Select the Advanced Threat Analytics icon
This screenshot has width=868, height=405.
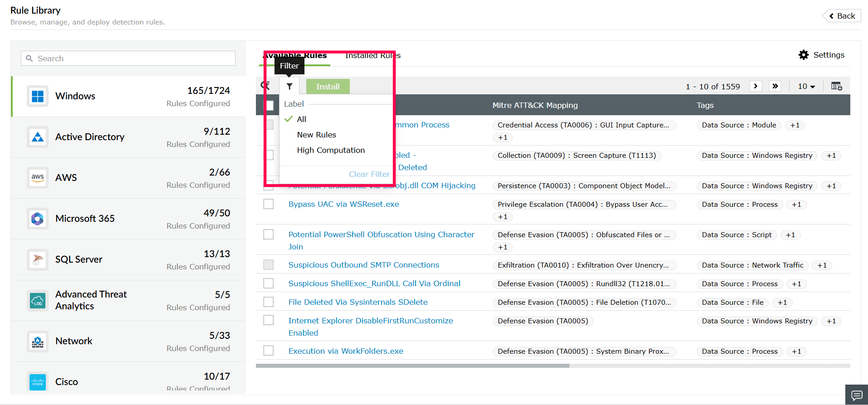point(38,300)
